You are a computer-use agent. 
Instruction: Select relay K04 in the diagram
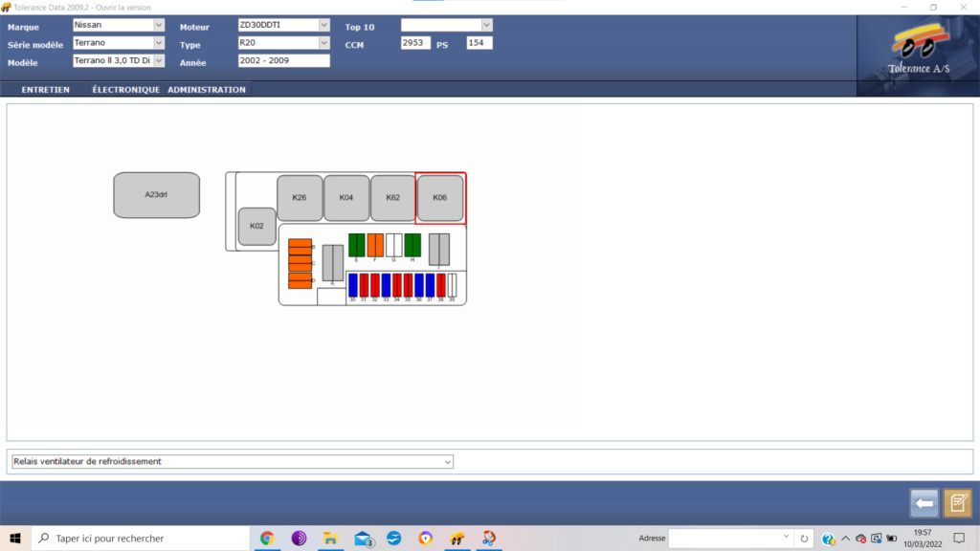(346, 197)
